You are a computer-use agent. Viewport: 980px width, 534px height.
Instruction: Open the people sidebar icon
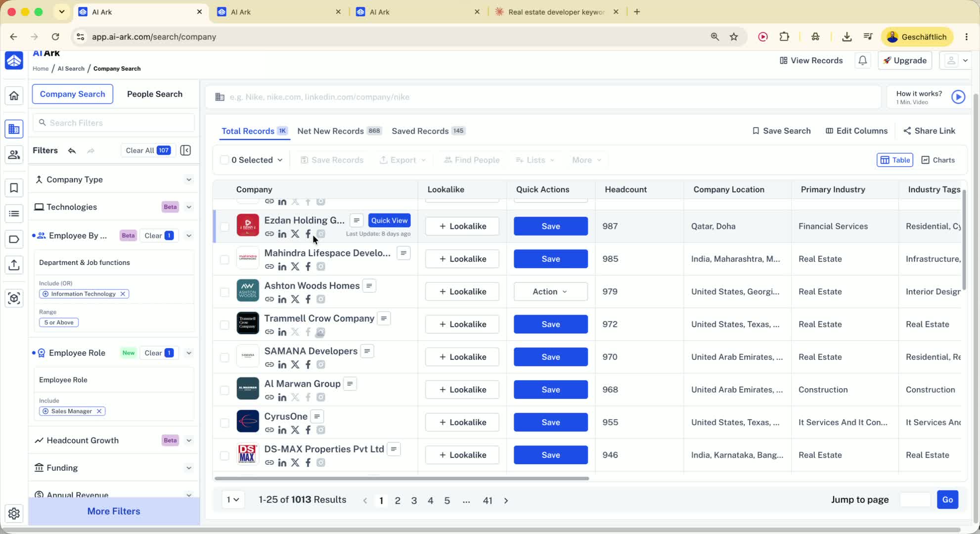tap(14, 155)
